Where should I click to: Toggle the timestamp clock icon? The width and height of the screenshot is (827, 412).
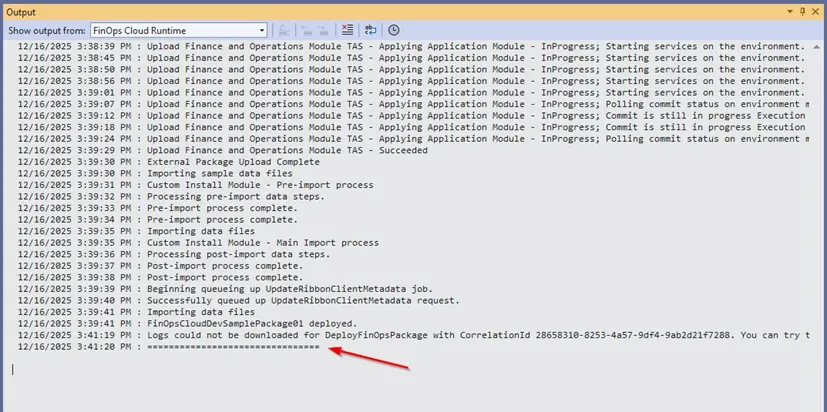point(393,31)
